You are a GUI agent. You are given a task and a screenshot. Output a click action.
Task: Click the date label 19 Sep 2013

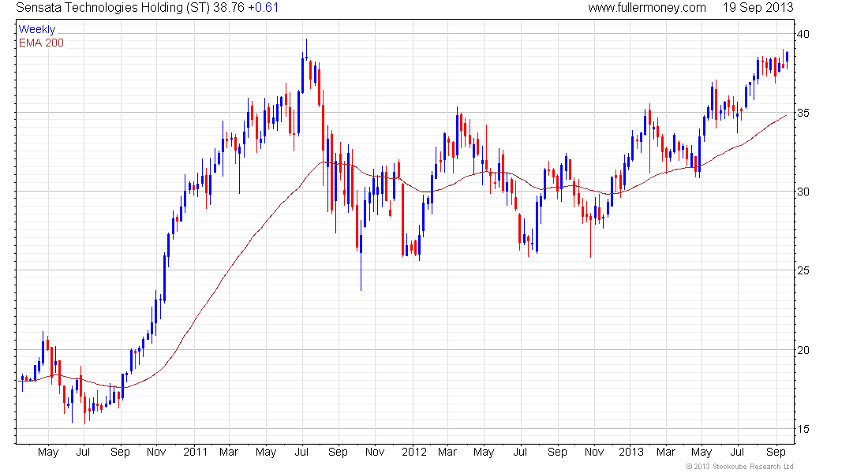click(x=758, y=8)
